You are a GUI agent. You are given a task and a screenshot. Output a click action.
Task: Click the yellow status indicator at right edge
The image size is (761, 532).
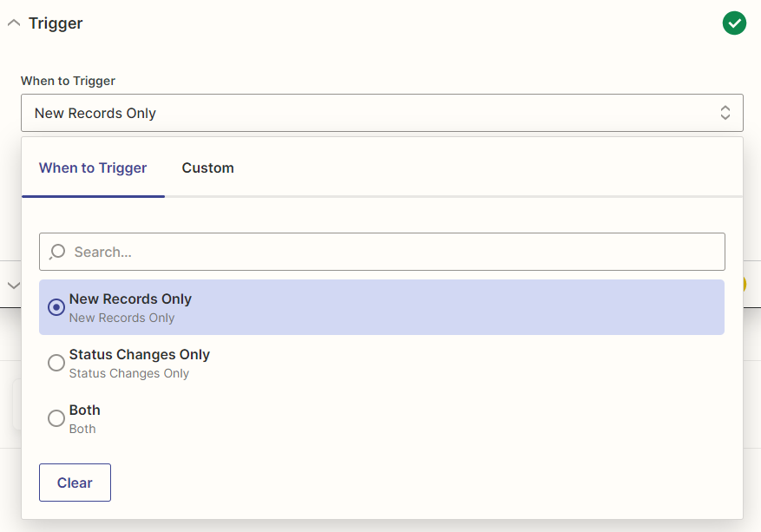tap(744, 285)
